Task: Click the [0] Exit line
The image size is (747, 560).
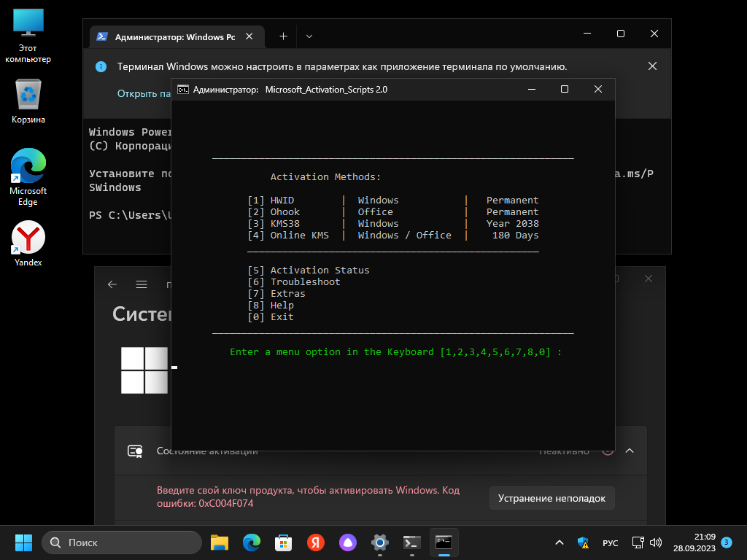Action: [271, 316]
